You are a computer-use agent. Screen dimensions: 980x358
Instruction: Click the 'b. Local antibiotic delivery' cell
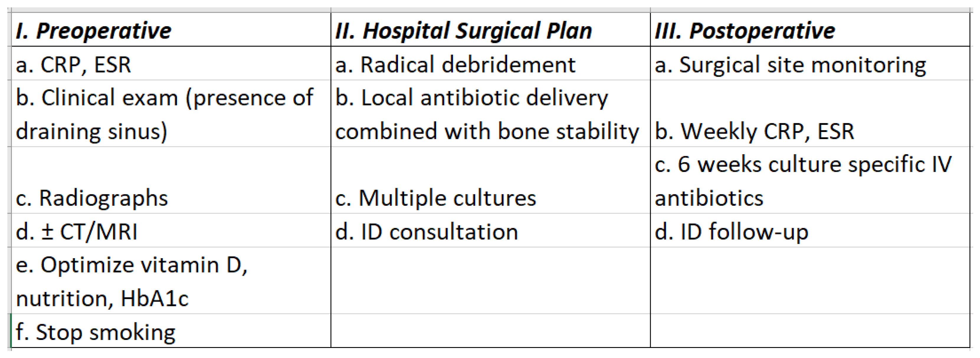490,113
